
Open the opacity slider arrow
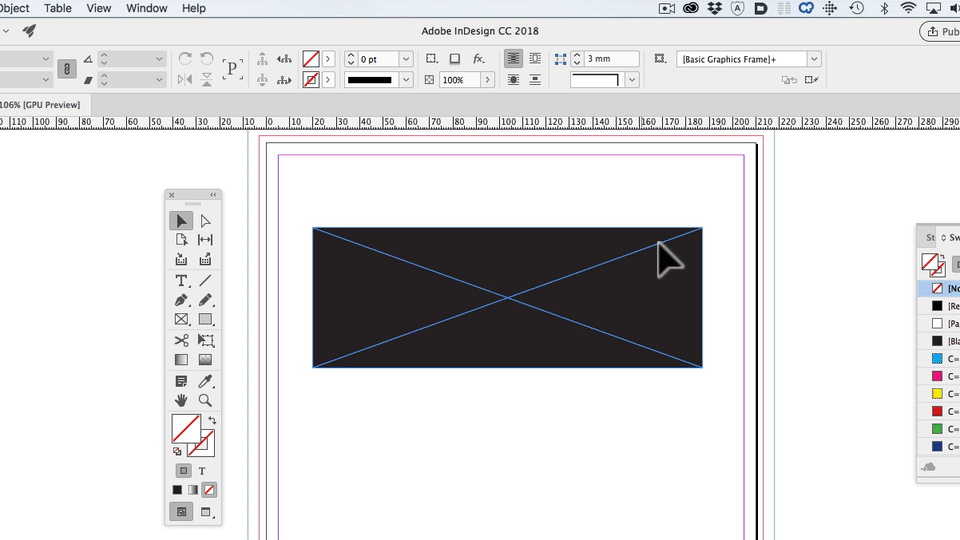tap(487, 80)
